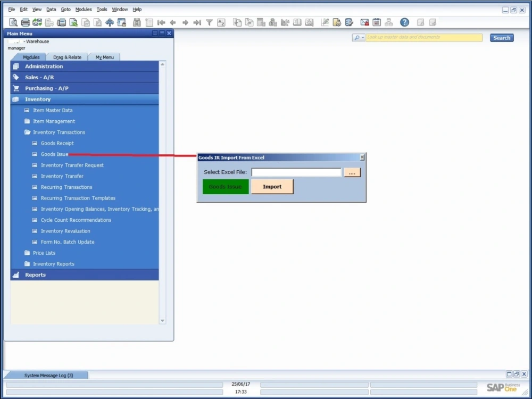Click the blue Help question mark icon
This screenshot has height=399, width=532.
(x=404, y=22)
